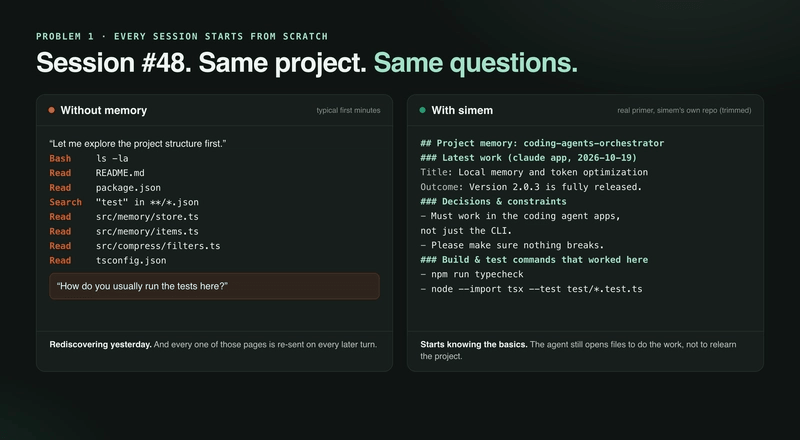The width and height of the screenshot is (800, 440).
Task: Click the 'Bash' label on the ls -la row
Action: (60, 158)
